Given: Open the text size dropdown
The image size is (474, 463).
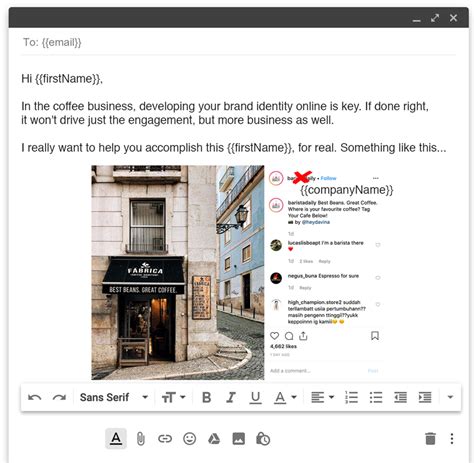Looking at the screenshot, I should [173, 397].
